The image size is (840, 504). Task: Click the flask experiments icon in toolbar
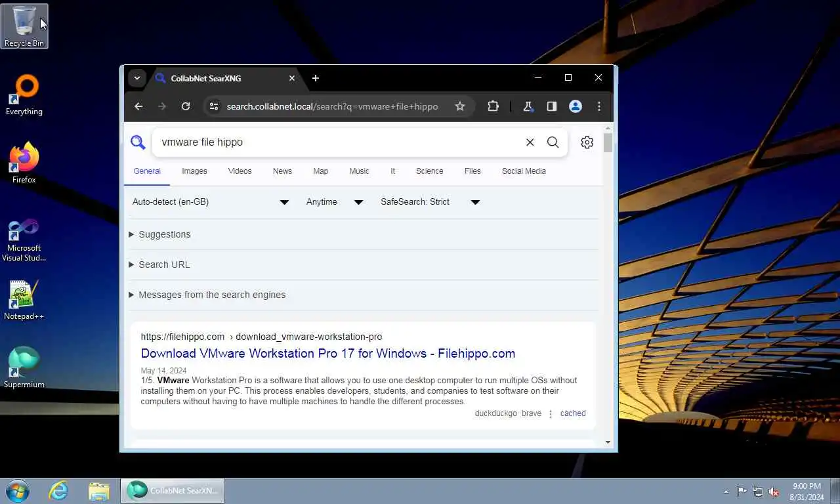(528, 106)
